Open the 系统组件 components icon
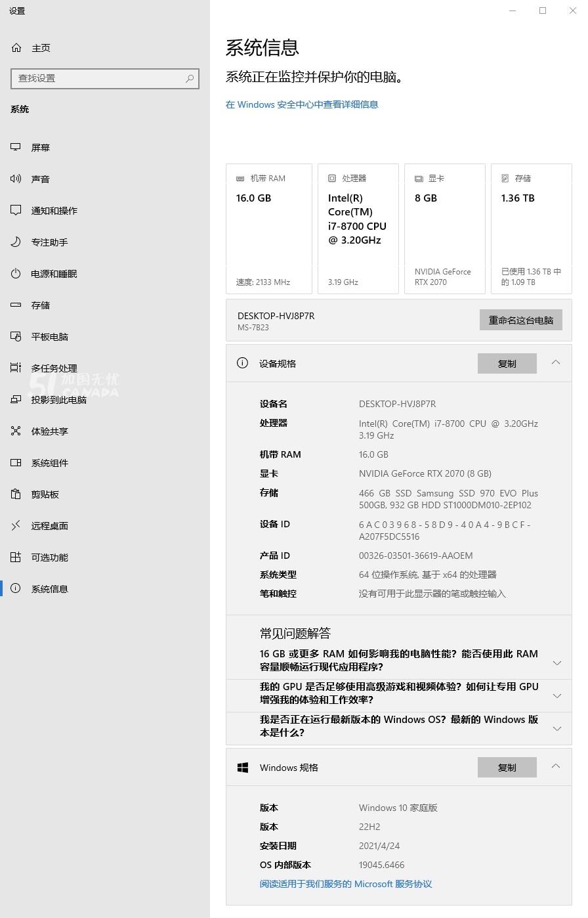This screenshot has height=918, width=588. point(16,462)
